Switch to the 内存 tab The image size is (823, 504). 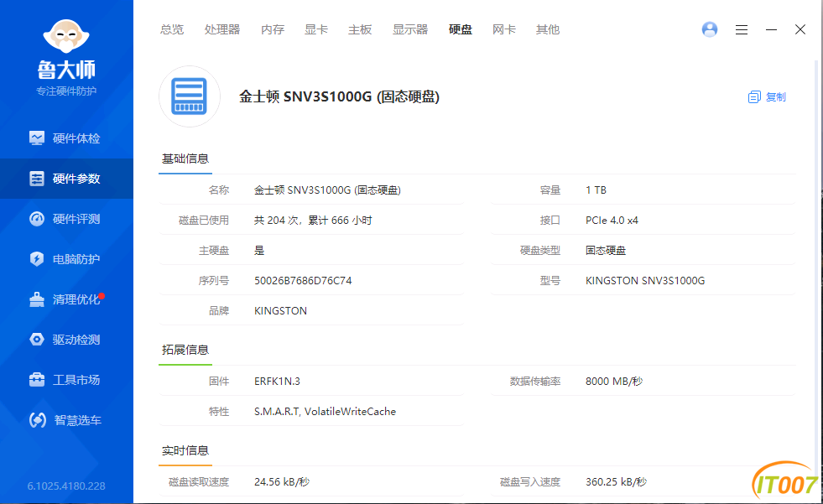(x=273, y=30)
